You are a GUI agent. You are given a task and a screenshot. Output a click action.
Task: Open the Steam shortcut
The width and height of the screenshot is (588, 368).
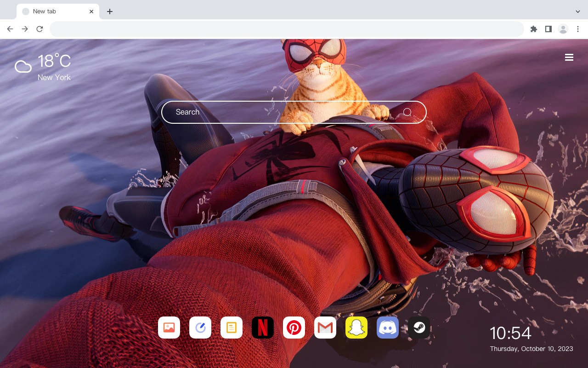click(x=419, y=328)
